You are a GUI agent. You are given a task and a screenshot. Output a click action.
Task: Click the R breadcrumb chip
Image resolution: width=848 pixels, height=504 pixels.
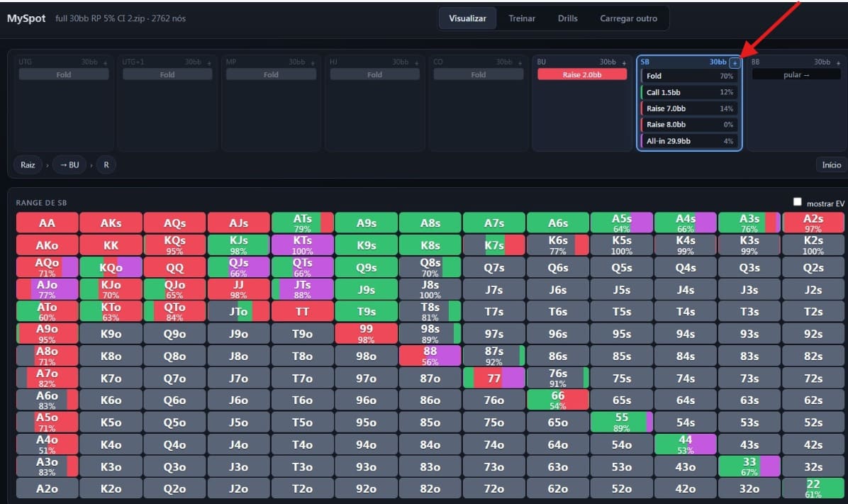pos(106,165)
